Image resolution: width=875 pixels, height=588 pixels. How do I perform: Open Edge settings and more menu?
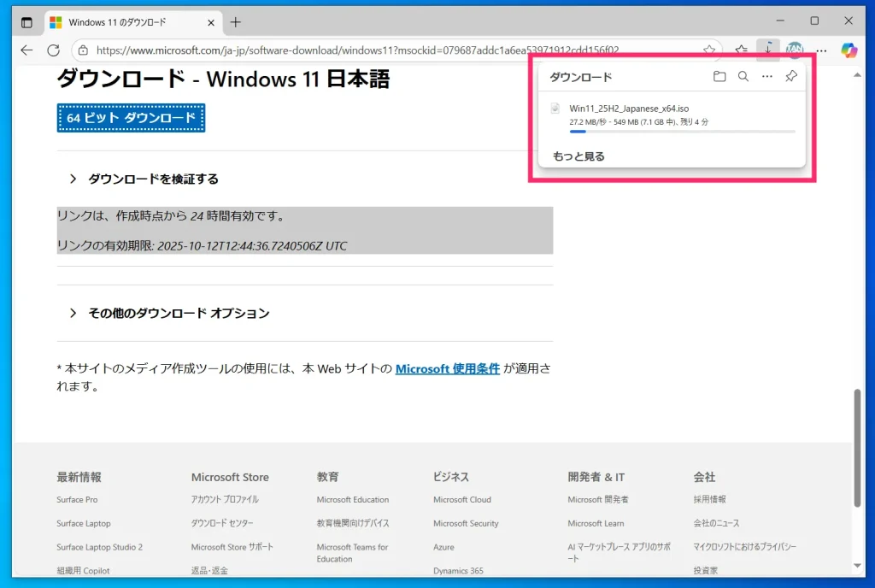821,50
